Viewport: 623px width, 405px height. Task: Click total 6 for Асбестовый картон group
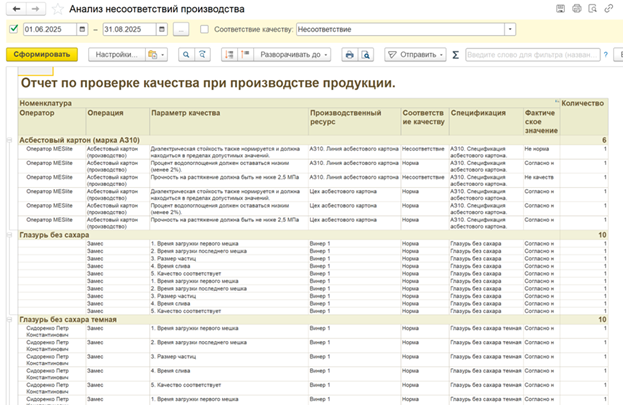pyautogui.click(x=604, y=140)
